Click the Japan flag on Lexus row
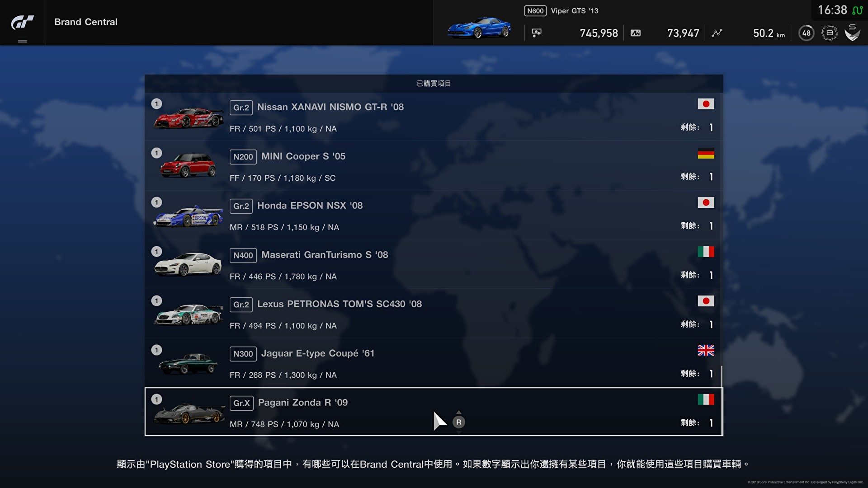 coord(706,301)
